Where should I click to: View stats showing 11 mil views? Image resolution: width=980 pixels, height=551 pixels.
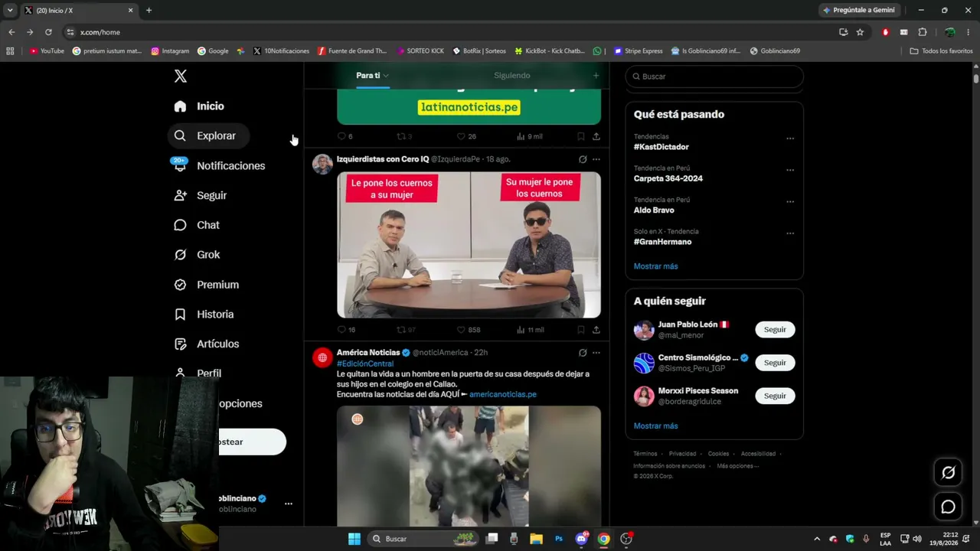(530, 330)
